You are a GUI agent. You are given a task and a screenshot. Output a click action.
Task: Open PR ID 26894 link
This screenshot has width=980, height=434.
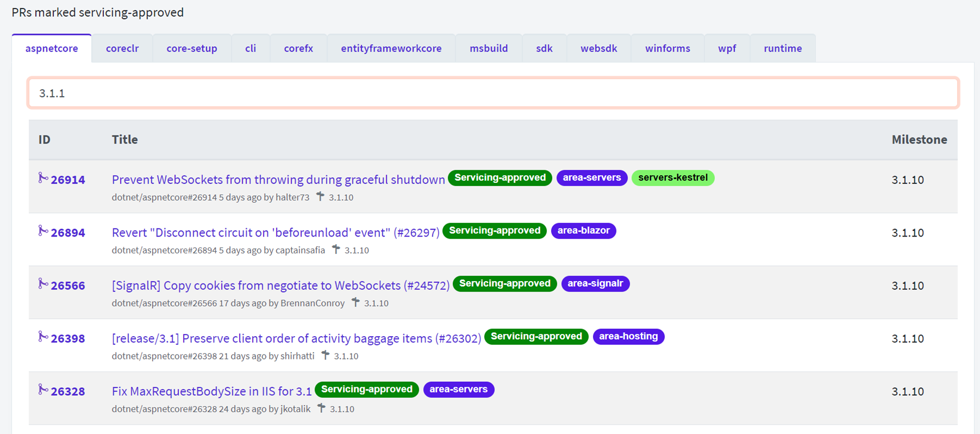pyautogui.click(x=68, y=233)
